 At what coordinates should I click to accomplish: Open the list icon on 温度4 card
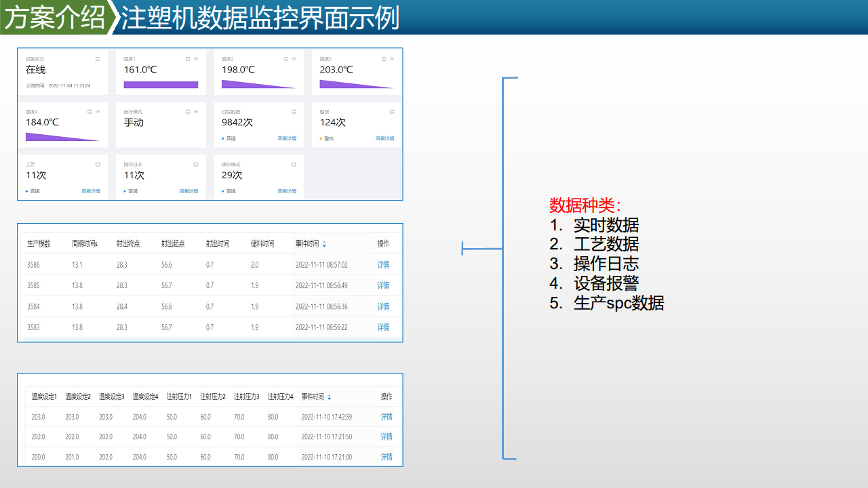pyautogui.click(x=98, y=111)
